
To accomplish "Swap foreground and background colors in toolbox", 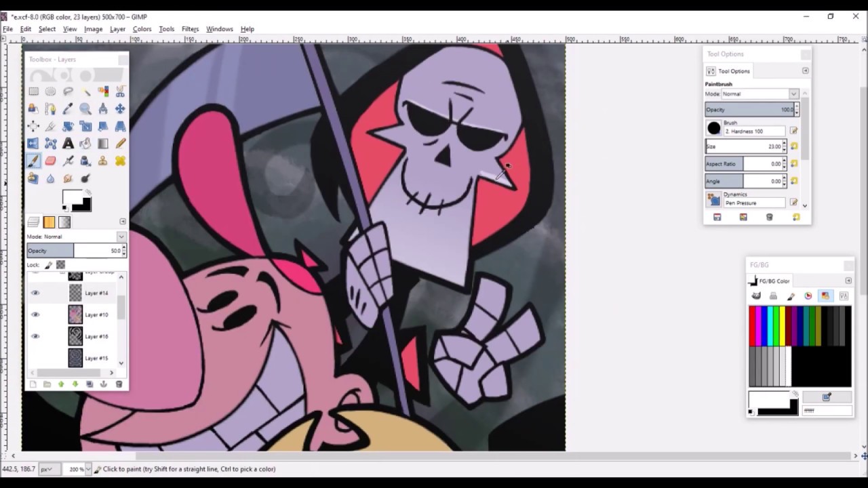I will 87,193.
